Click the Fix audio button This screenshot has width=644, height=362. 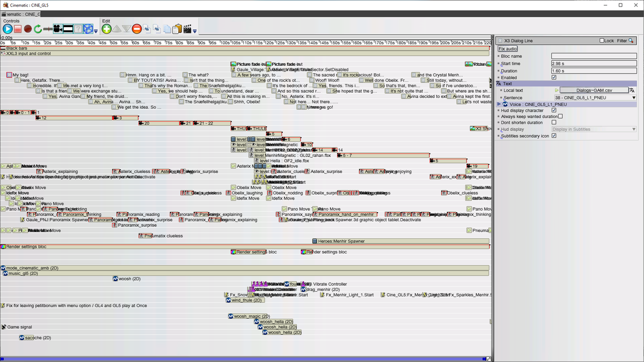(508, 49)
